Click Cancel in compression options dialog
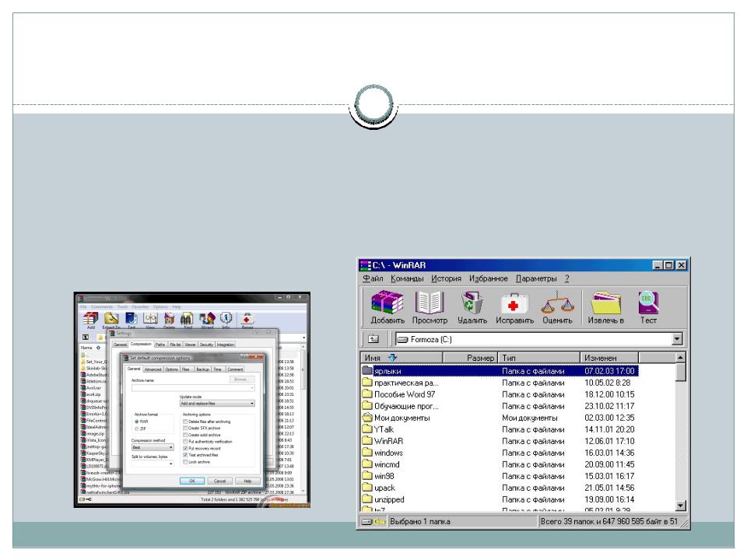Screen dimensions: 747x560 (219, 481)
